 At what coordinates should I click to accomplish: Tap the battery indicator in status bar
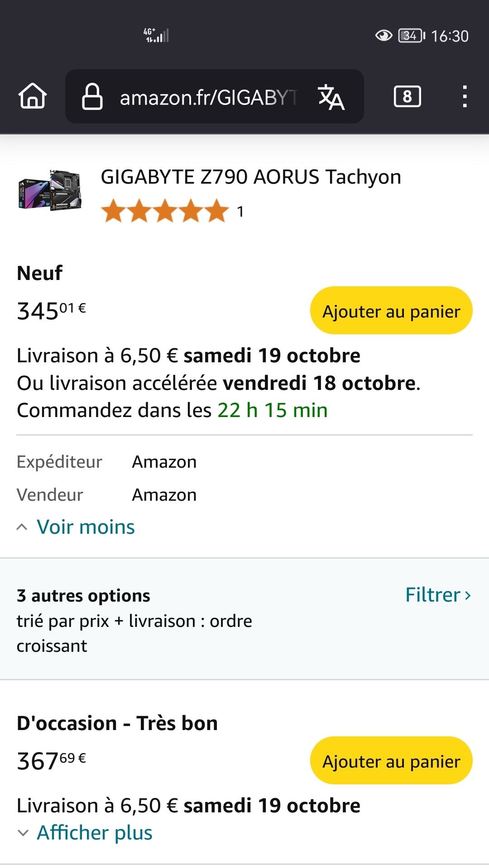point(411,35)
